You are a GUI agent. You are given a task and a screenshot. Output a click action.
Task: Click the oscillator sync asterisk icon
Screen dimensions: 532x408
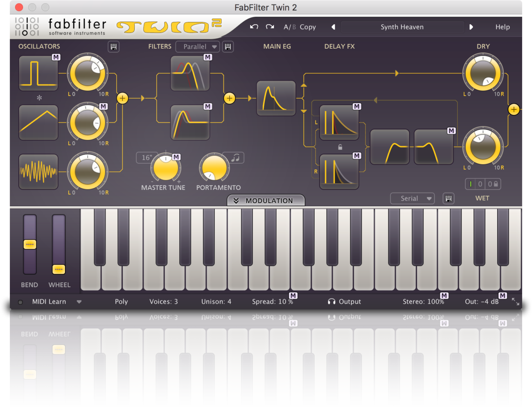coord(39,98)
